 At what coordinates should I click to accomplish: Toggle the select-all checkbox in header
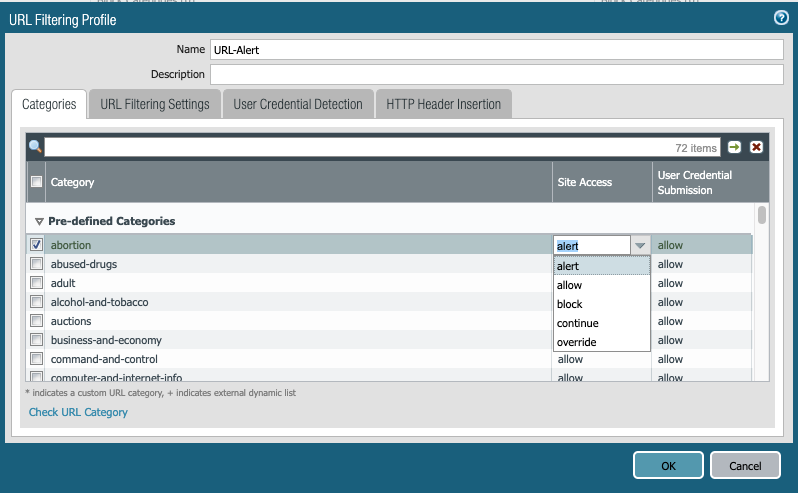coord(37,182)
